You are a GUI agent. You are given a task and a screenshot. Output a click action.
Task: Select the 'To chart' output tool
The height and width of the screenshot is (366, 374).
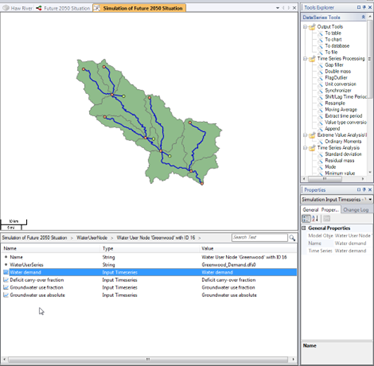tap(333, 39)
